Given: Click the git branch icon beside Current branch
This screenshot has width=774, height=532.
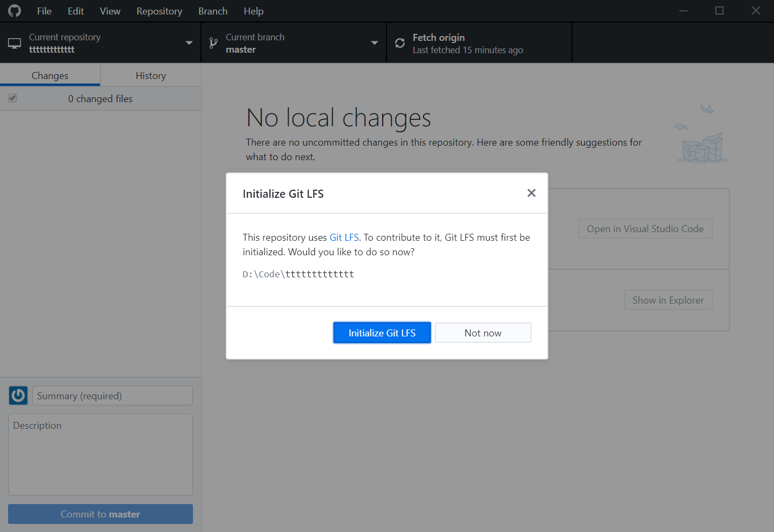Looking at the screenshot, I should pos(213,43).
